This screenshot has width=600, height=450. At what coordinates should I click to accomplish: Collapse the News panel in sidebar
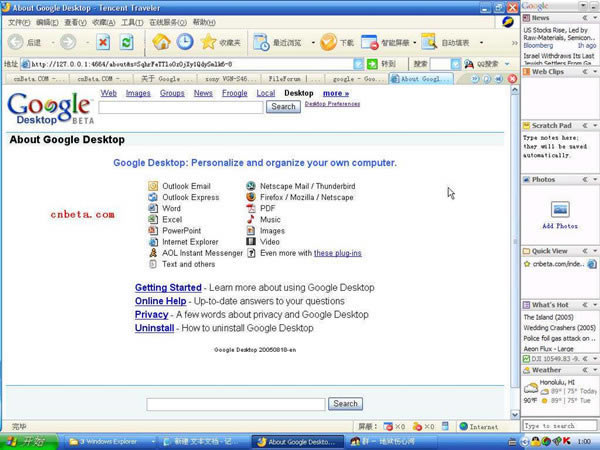585,18
